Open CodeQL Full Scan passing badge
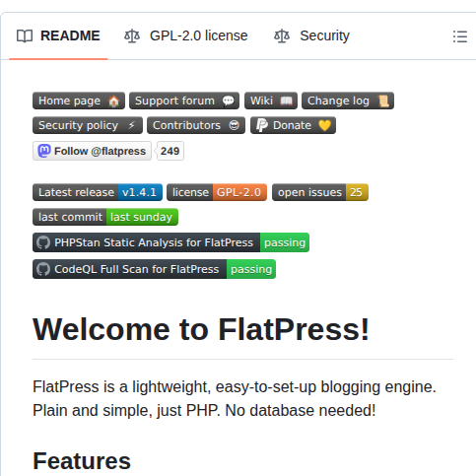 (155, 269)
